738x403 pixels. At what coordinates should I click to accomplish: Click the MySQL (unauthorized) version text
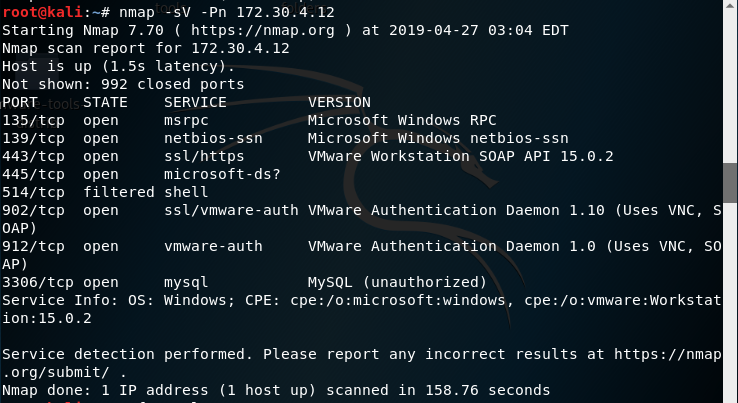coord(397,282)
